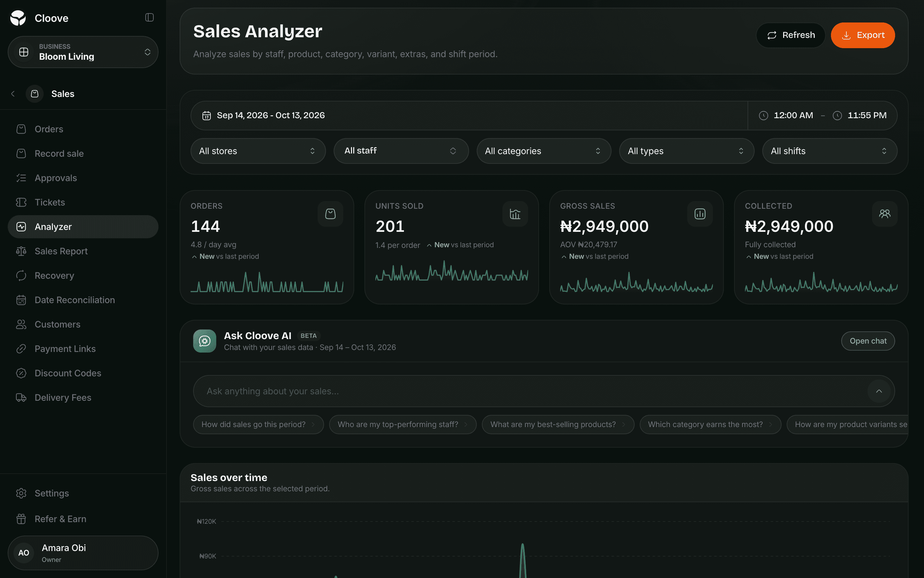Click the Approvals checklist icon
Image resolution: width=924 pixels, height=578 pixels.
coord(21,178)
